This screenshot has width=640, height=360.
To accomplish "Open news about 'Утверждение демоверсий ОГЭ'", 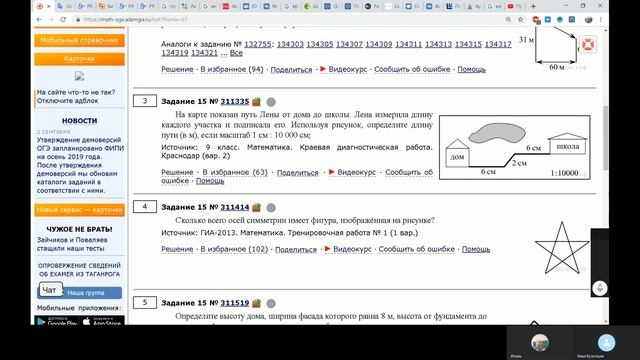I will click(80, 165).
